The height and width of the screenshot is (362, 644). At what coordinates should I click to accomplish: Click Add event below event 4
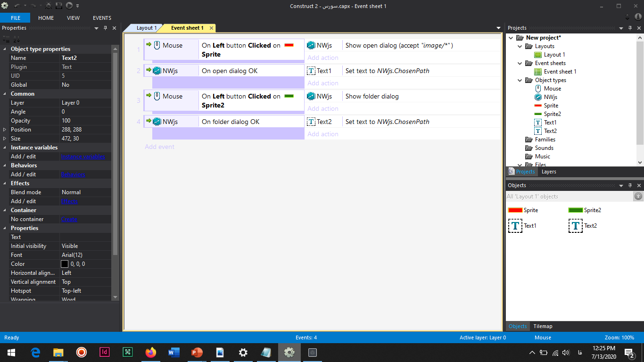tap(159, 147)
